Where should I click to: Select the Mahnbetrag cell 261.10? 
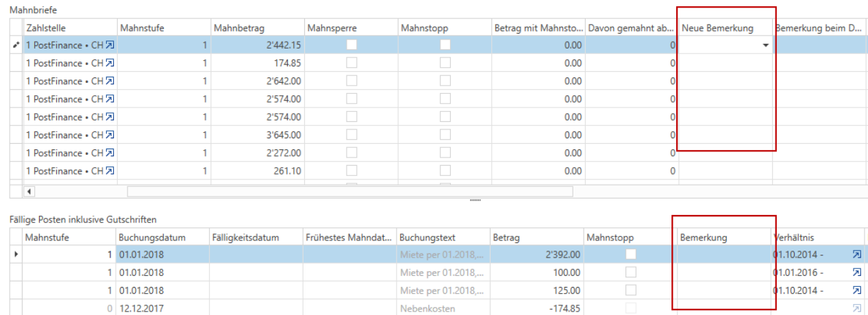coord(258,171)
